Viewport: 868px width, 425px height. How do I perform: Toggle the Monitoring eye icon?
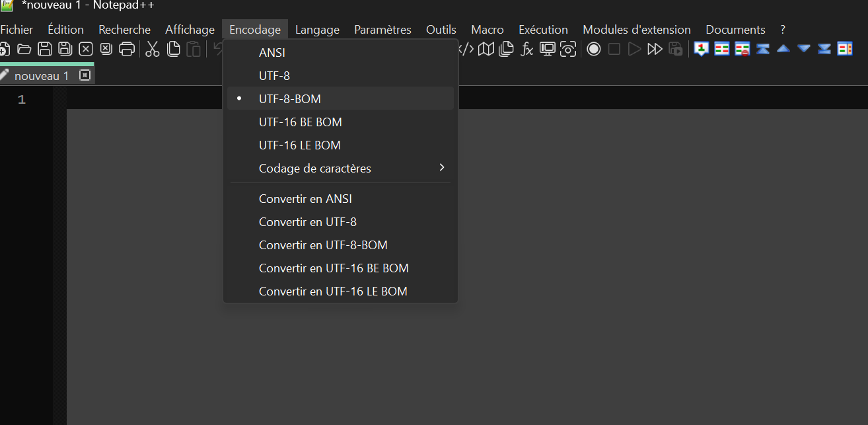pyautogui.click(x=568, y=49)
